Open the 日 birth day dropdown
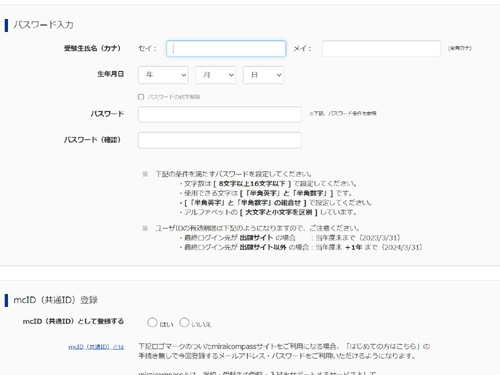The image size is (500, 375). point(263,75)
